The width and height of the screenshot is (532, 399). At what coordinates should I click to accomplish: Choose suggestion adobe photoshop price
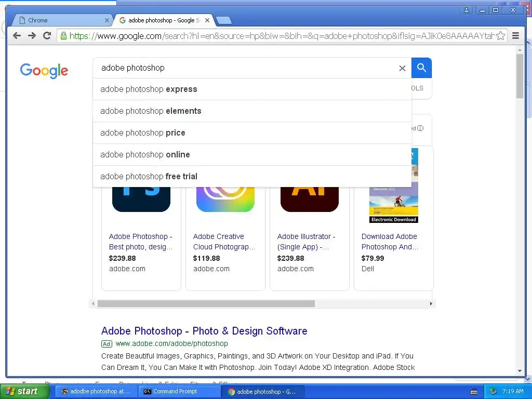pyautogui.click(x=252, y=132)
